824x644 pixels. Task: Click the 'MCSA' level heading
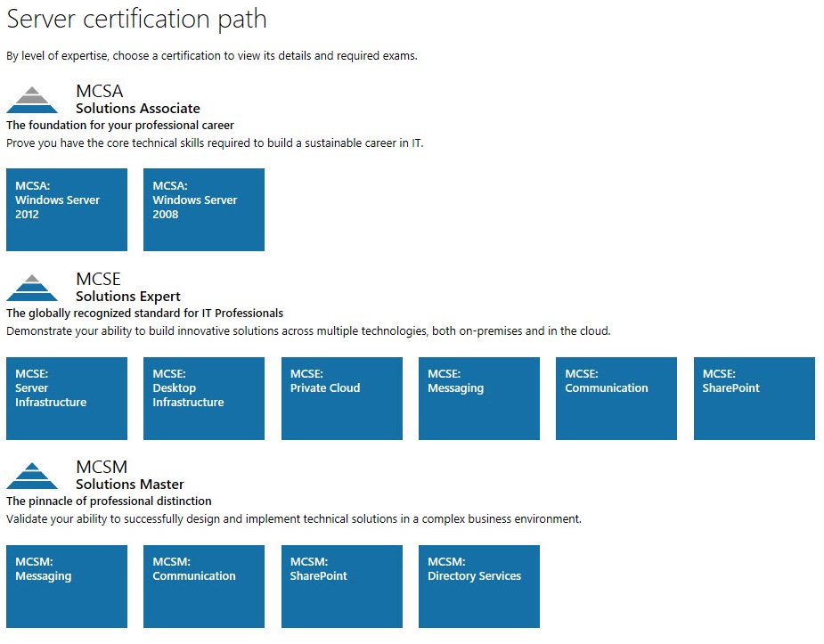coord(99,91)
